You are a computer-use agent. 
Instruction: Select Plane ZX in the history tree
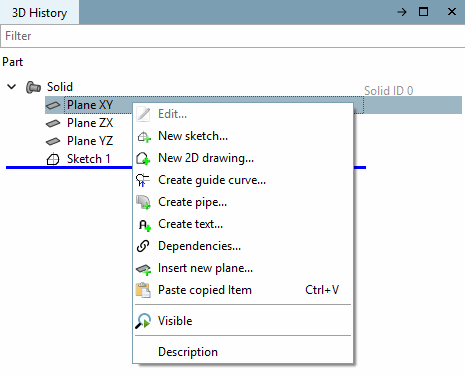[x=90, y=123]
